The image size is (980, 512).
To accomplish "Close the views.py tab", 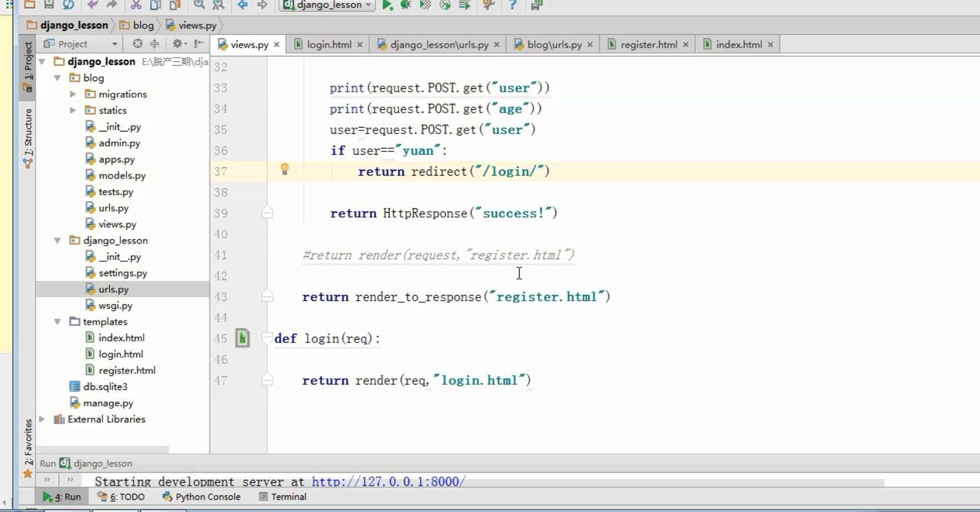I will [x=277, y=44].
